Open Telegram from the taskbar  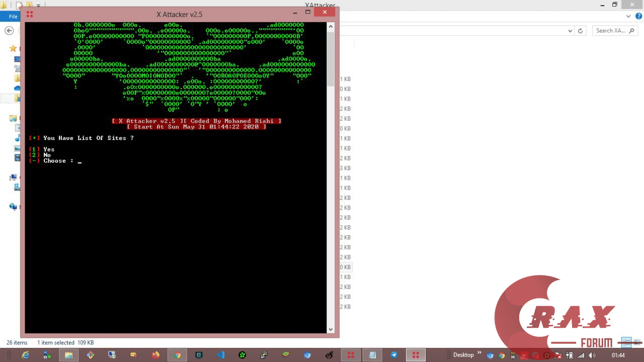(x=394, y=355)
